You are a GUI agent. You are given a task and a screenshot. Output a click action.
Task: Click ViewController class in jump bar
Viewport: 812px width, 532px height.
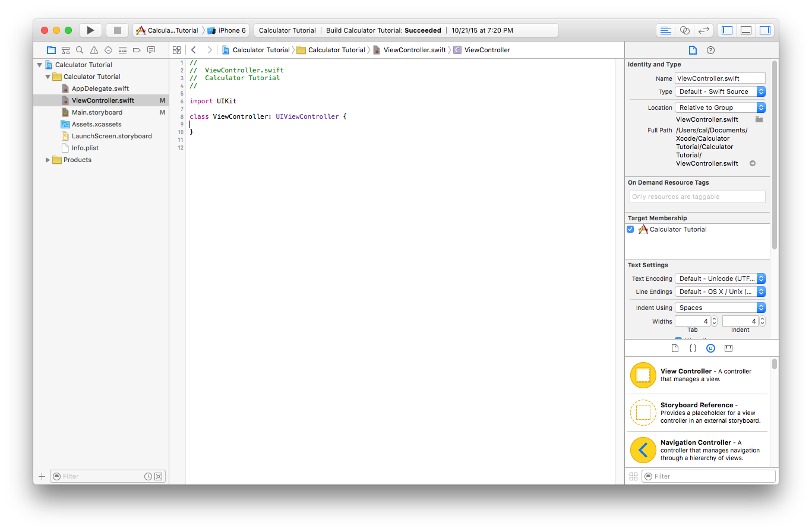click(x=482, y=50)
